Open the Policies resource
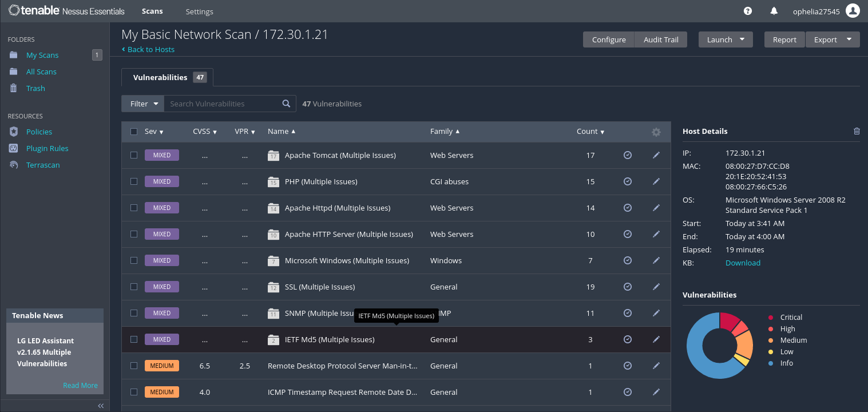Screen dimensions: 868x412 39,132
